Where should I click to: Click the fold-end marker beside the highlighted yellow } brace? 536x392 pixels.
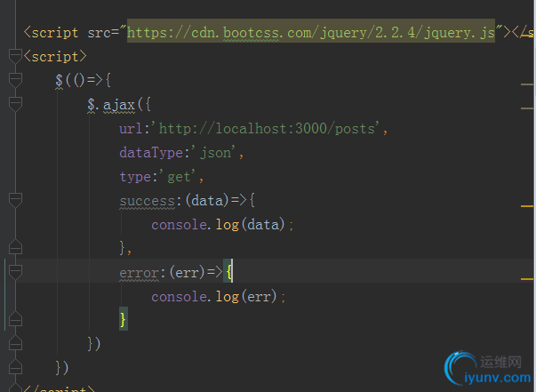tap(15, 319)
